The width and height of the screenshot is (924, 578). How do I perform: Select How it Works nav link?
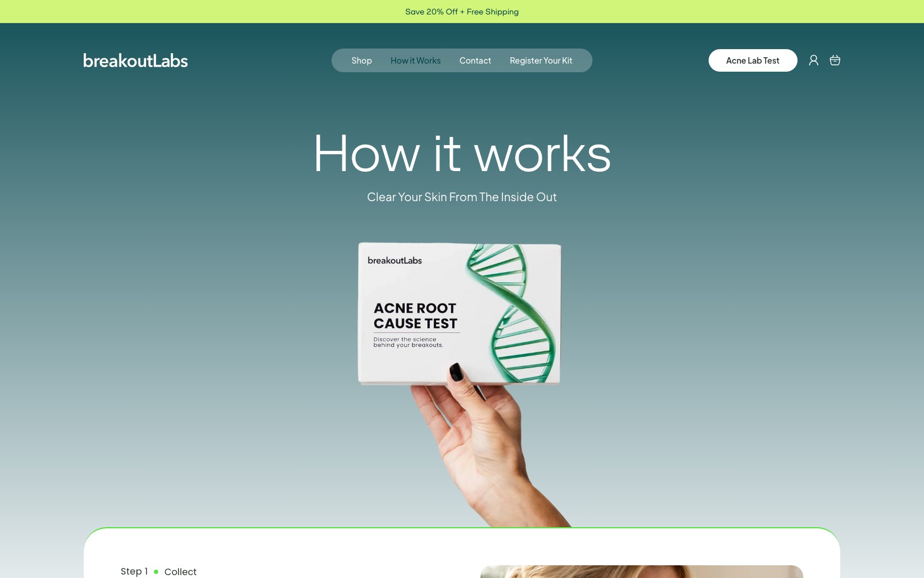(x=415, y=61)
